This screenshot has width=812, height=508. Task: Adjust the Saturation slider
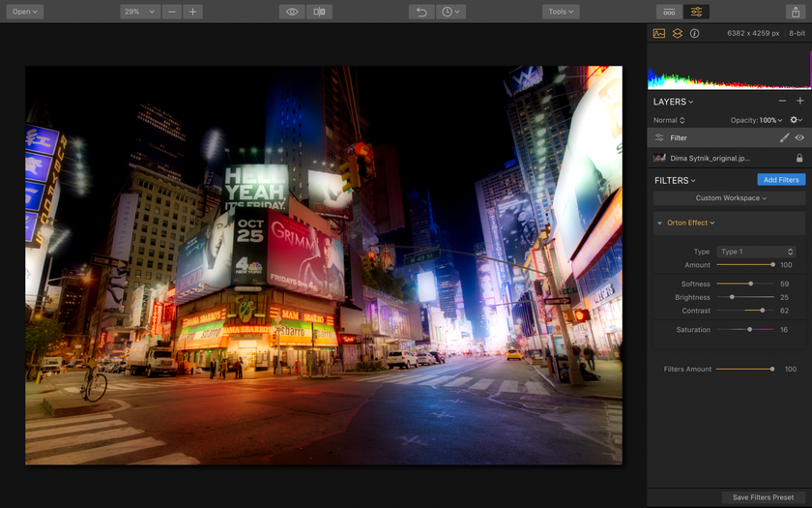pyautogui.click(x=745, y=330)
